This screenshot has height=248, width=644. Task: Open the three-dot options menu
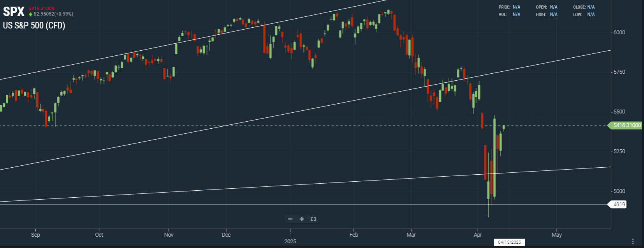point(633,241)
